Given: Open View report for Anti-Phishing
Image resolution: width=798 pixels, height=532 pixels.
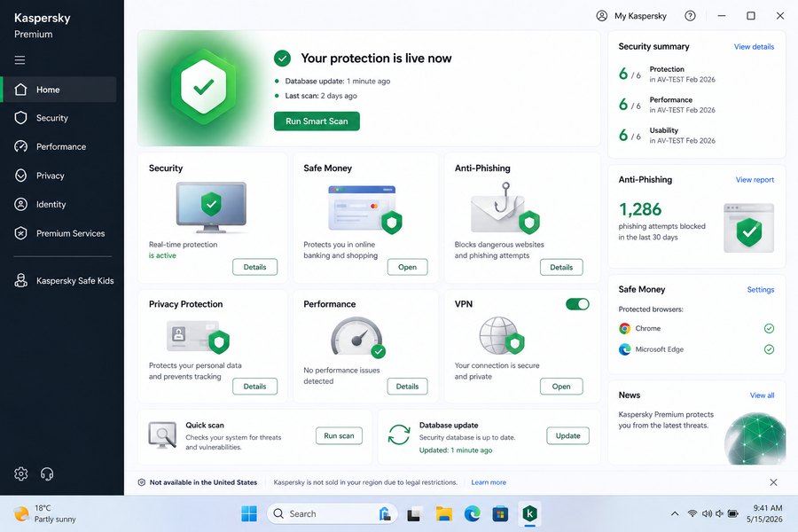Looking at the screenshot, I should 755,180.
